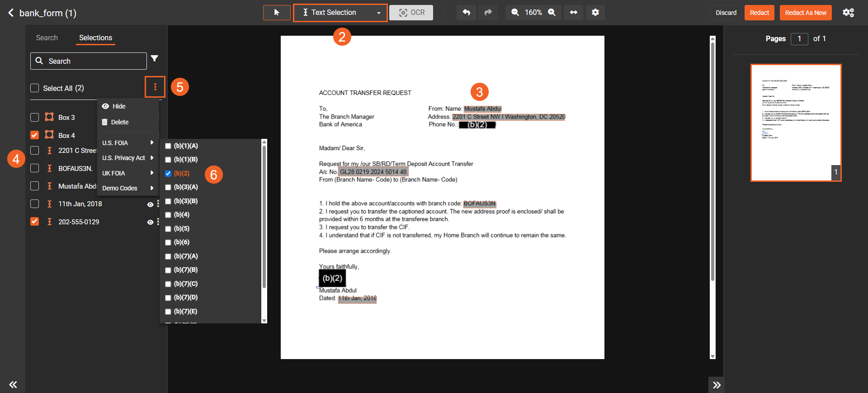Check the Select All checkbox
868x393 pixels.
(35, 88)
